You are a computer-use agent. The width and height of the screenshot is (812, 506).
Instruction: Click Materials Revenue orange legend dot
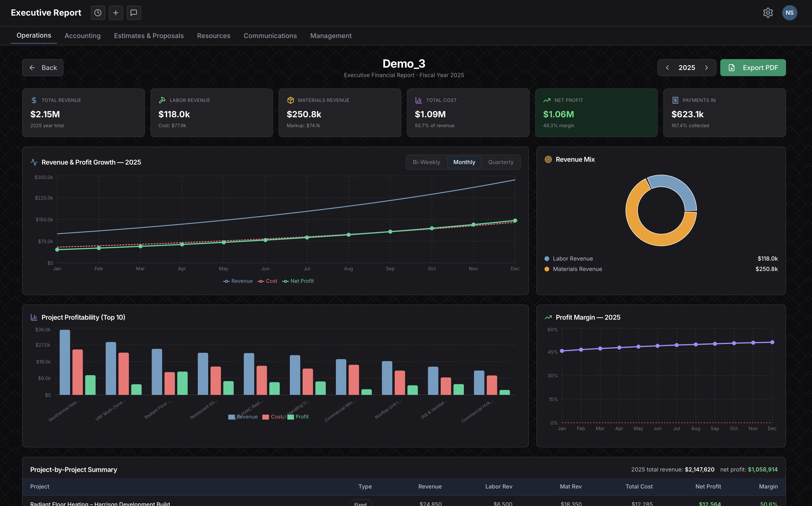(x=547, y=269)
